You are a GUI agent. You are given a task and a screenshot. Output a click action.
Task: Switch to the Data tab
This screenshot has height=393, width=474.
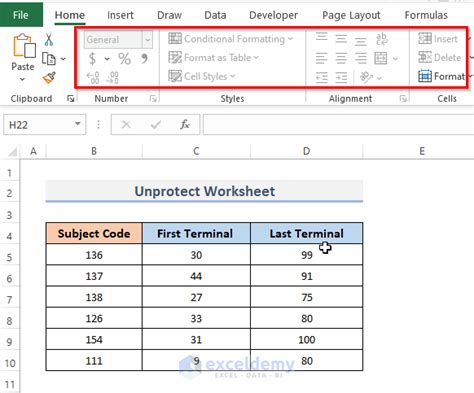point(215,15)
